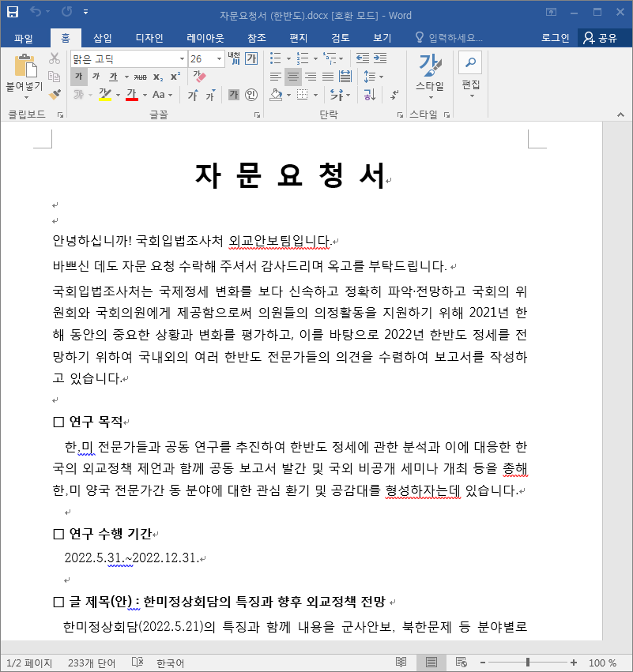Toggle show paragraph marks
The image size is (633, 672).
point(394,95)
